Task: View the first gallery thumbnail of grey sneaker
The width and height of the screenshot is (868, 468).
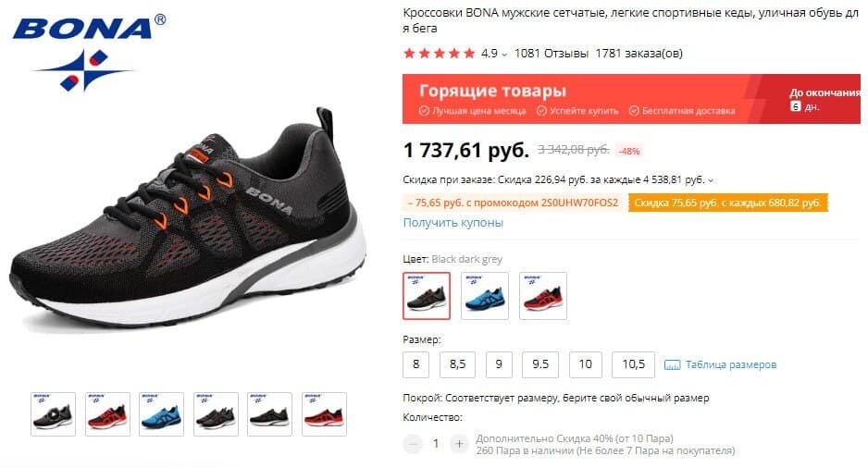Action: click(x=53, y=414)
